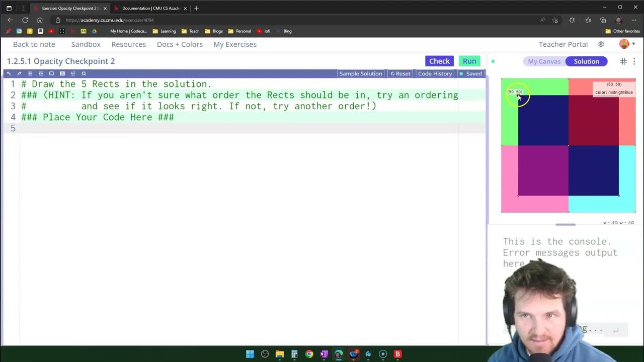Click the tab actions icon left of browser tabs
This screenshot has height=362, width=644.
coord(9,8)
